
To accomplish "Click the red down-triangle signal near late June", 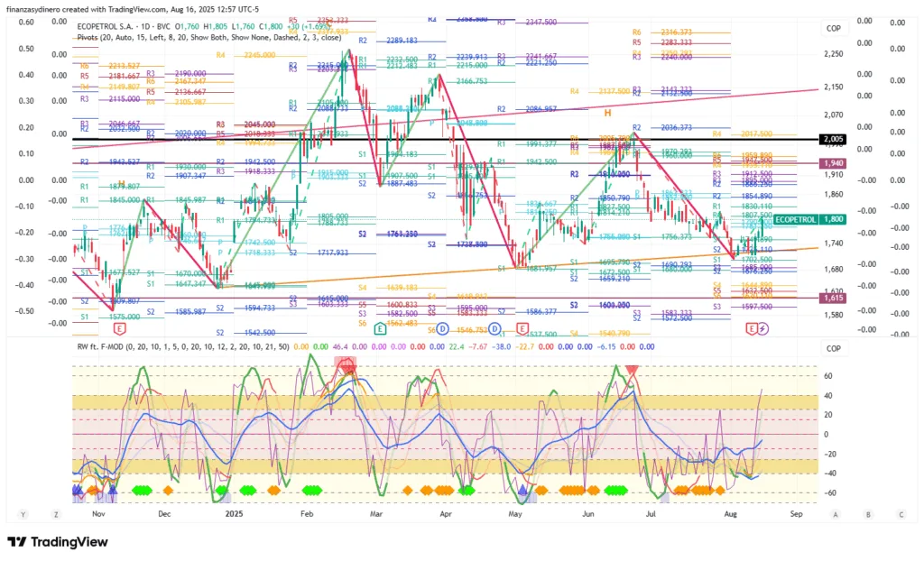I will 633,370.
